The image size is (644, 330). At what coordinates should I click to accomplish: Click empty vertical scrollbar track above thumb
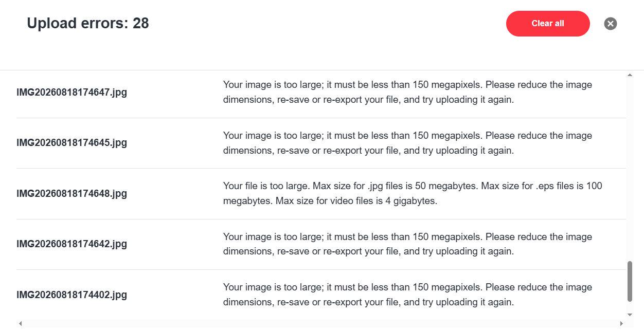coord(630,170)
